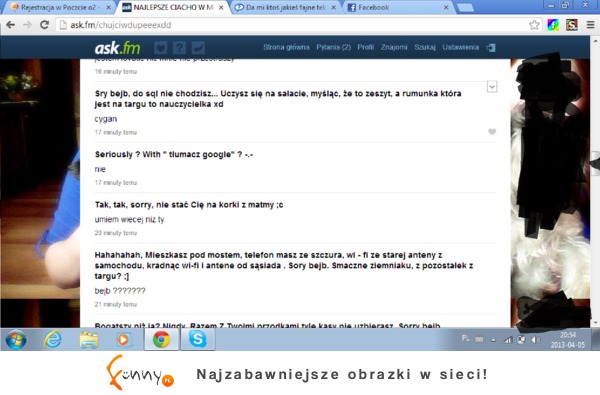The width and height of the screenshot is (600, 395).
Task: Click the '20 minuty temu' timestamp
Action: click(116, 233)
